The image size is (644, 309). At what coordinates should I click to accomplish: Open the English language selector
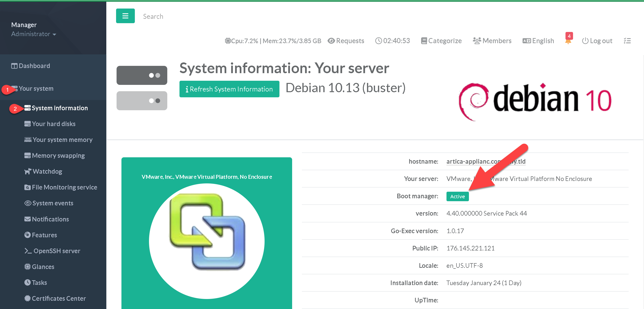coord(538,41)
